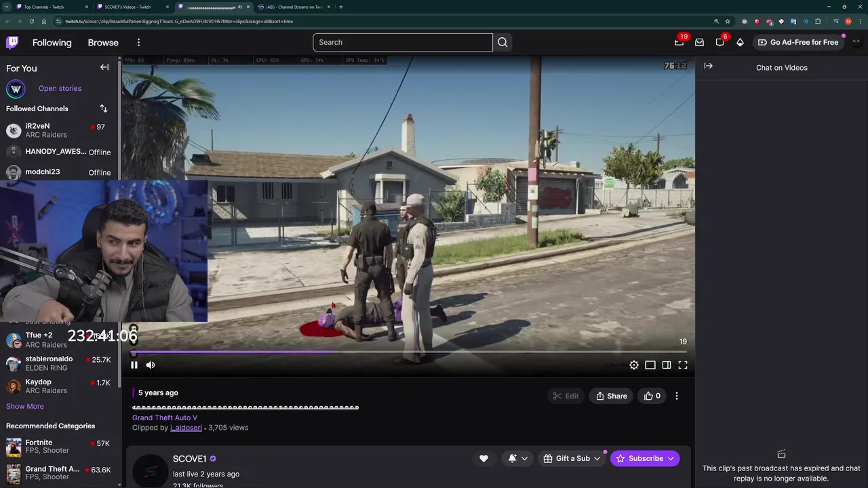Open the three-dot More menu beside Browse
This screenshot has height=488, width=868.
tap(138, 42)
